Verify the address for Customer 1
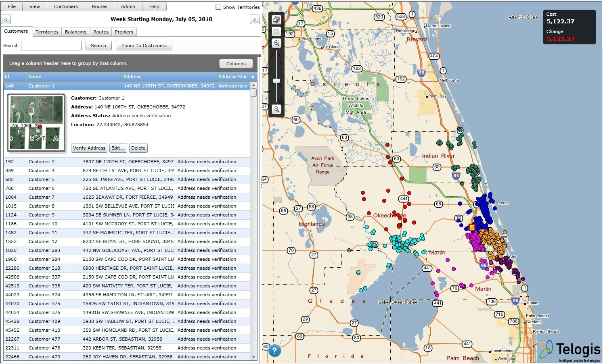Image resolution: width=603 pixels, height=364 pixels. coord(89,148)
